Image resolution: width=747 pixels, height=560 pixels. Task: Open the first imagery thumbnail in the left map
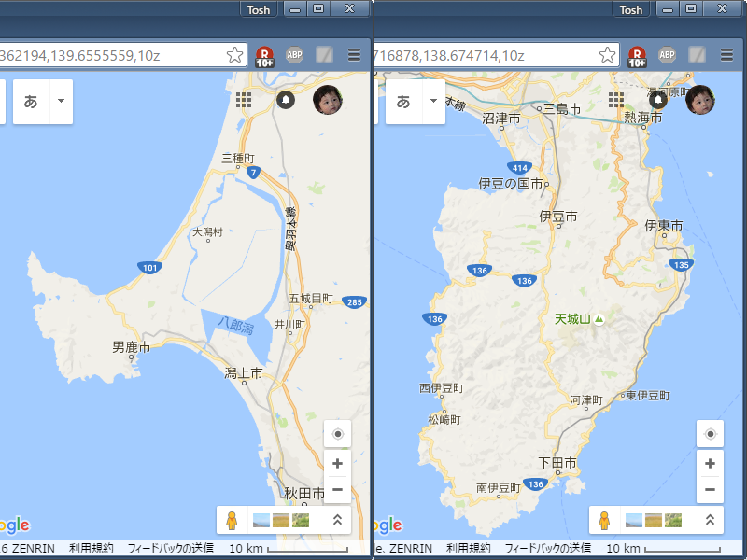[x=261, y=520]
